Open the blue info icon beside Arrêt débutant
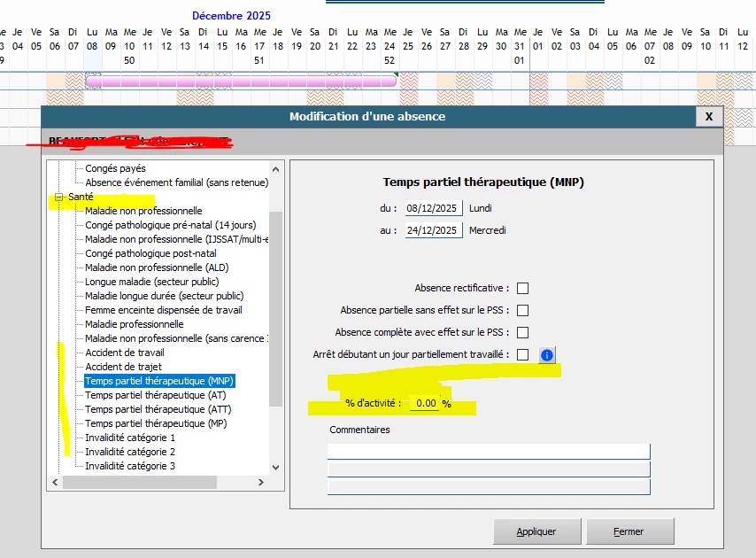This screenshot has height=558, width=756. [x=547, y=355]
